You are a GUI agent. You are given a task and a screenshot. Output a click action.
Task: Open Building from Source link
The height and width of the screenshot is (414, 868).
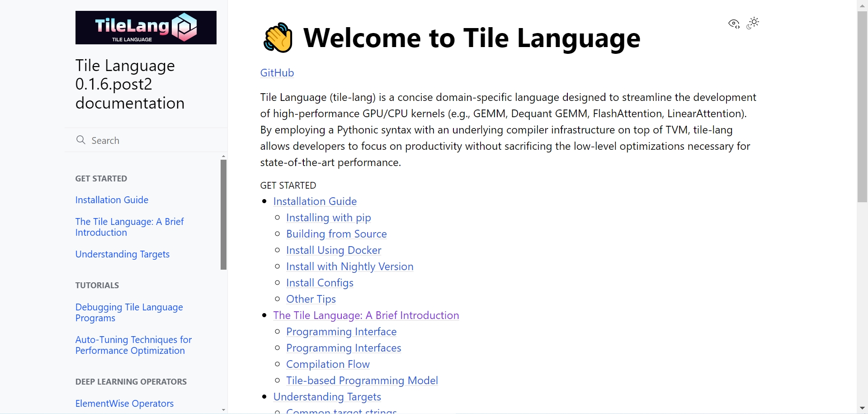pyautogui.click(x=336, y=234)
